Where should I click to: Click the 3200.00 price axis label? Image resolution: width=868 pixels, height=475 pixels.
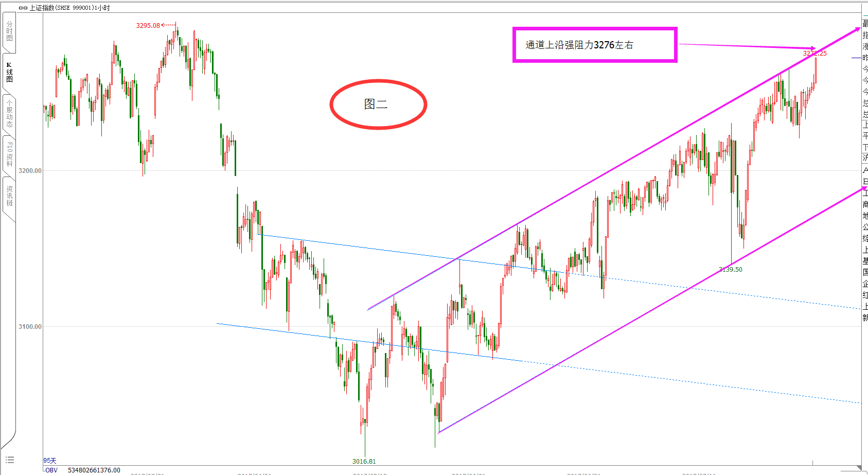point(30,170)
